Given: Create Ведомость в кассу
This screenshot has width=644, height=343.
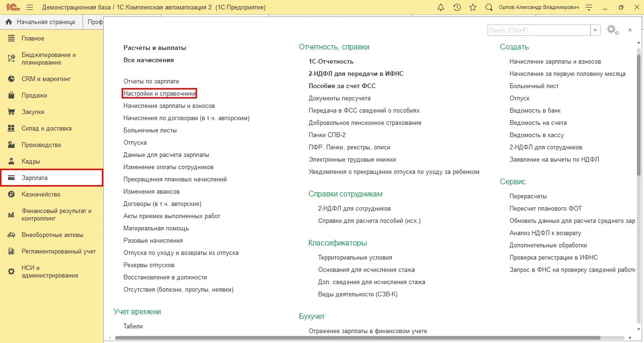Looking at the screenshot, I should [x=537, y=135].
